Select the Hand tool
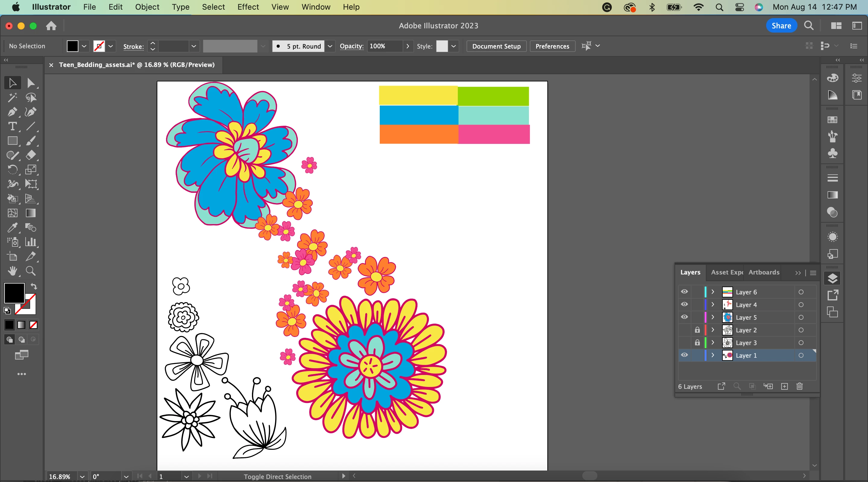 tap(12, 271)
